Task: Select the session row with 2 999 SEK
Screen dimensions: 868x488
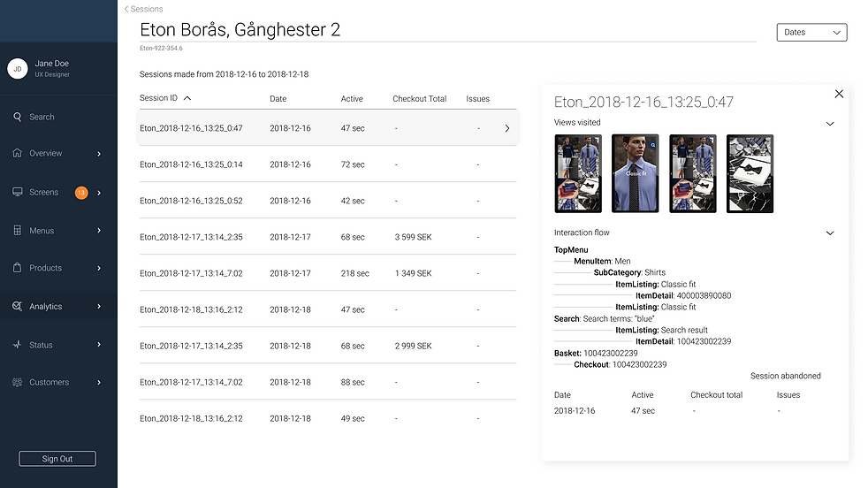Action: tap(328, 346)
